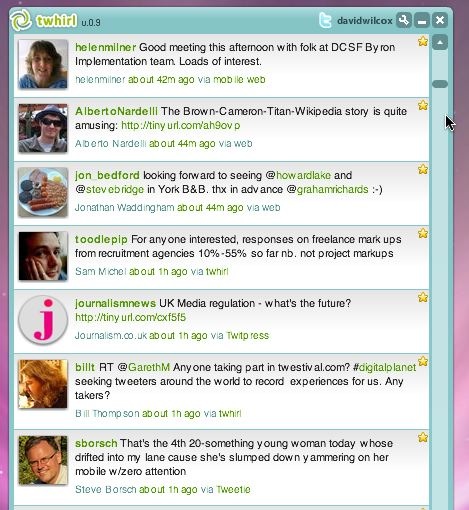Favorite sborsch's tweet about drifting drivers
The width and height of the screenshot is (469, 510).
423,437
